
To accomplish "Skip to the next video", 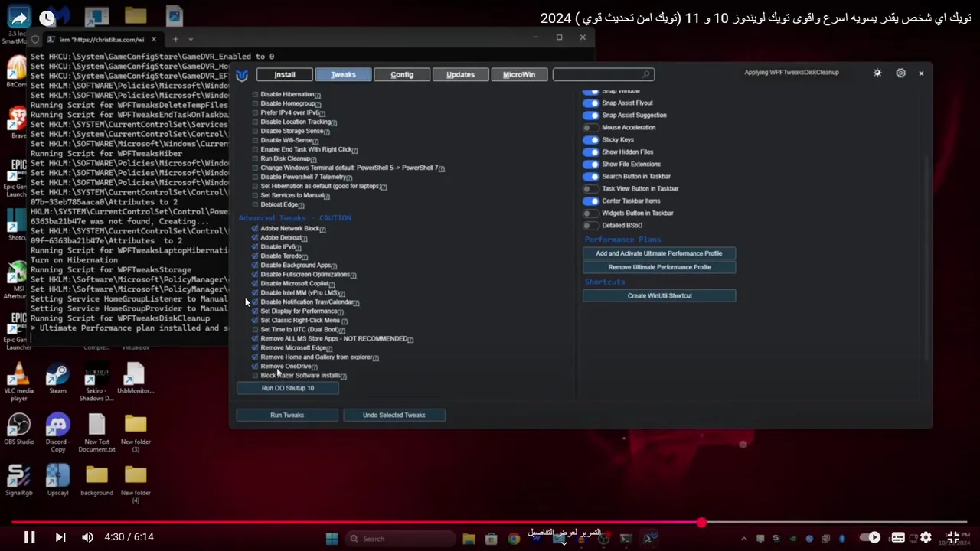I will coord(60,537).
